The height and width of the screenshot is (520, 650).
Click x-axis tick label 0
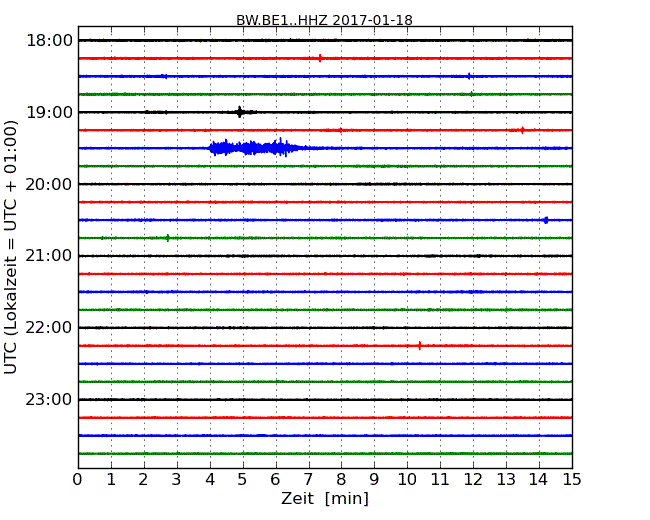(78, 480)
